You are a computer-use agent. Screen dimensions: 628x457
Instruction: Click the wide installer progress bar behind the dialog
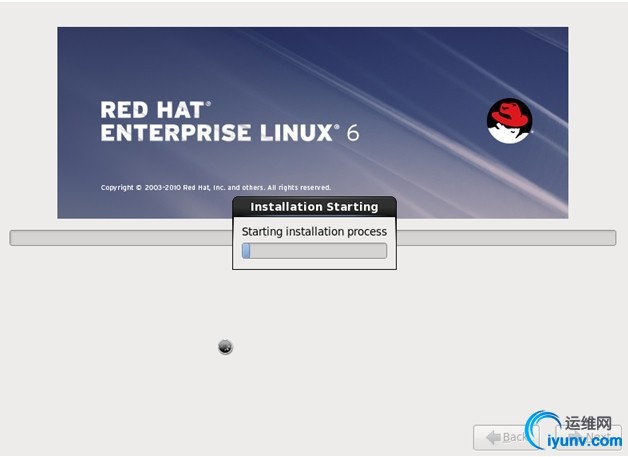313,238
